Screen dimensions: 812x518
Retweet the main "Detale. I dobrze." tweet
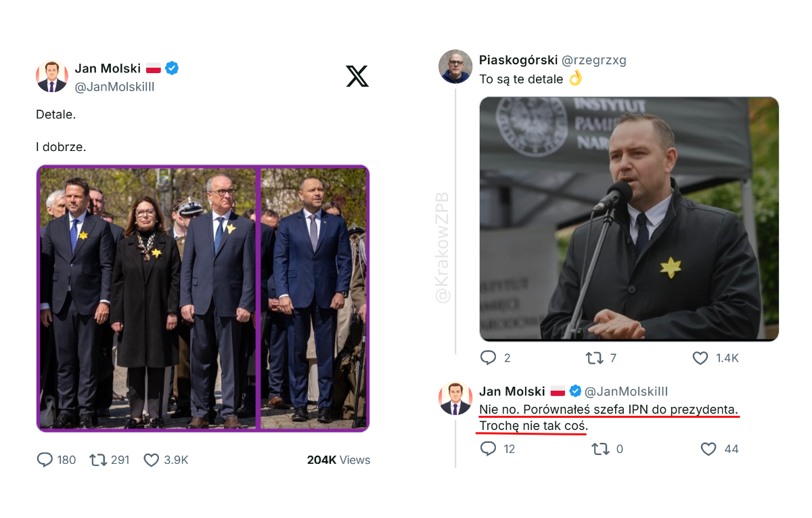(98, 460)
